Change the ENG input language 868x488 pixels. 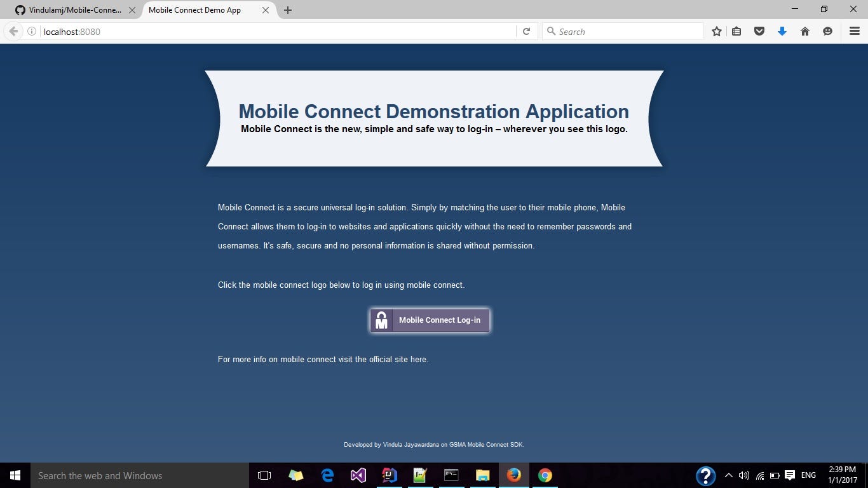click(x=808, y=475)
